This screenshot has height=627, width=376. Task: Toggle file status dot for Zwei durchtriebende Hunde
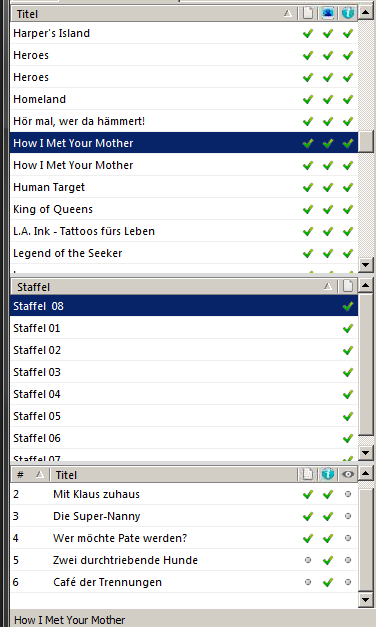(x=308, y=560)
